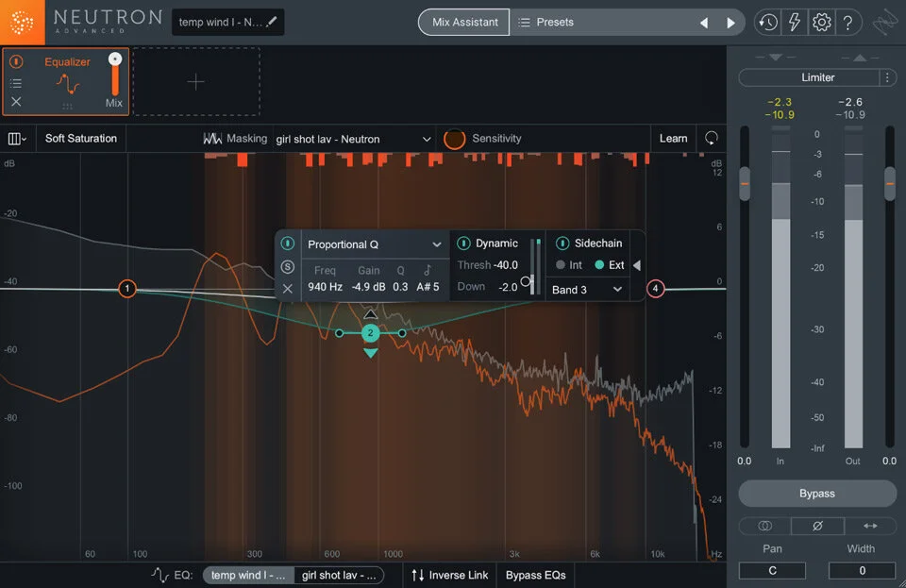Solo the band with S icon
This screenshot has height=588, width=906.
(287, 267)
